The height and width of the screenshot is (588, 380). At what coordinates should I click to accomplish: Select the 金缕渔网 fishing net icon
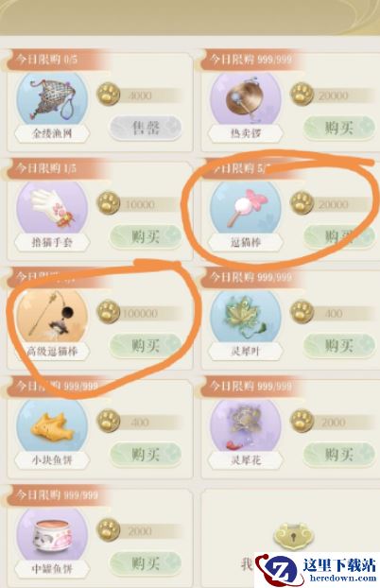52,99
